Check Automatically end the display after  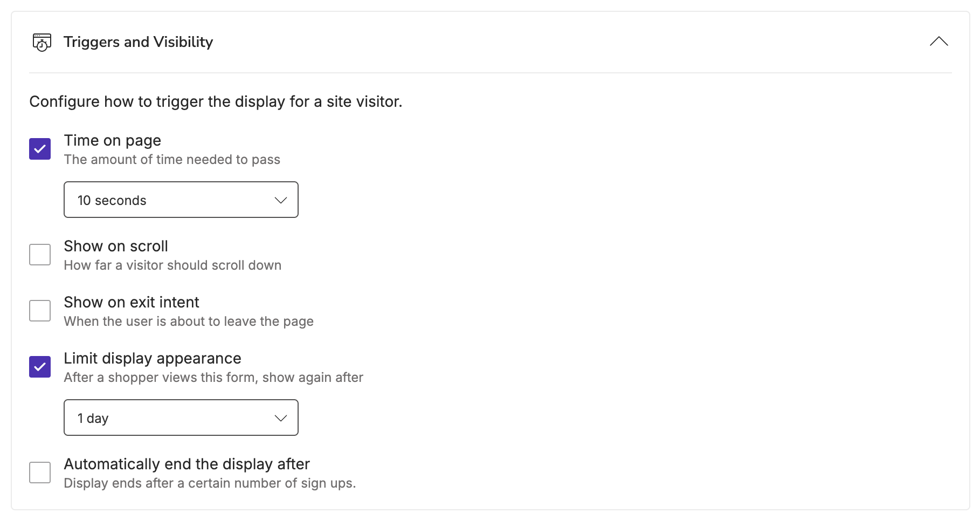pyautogui.click(x=40, y=473)
